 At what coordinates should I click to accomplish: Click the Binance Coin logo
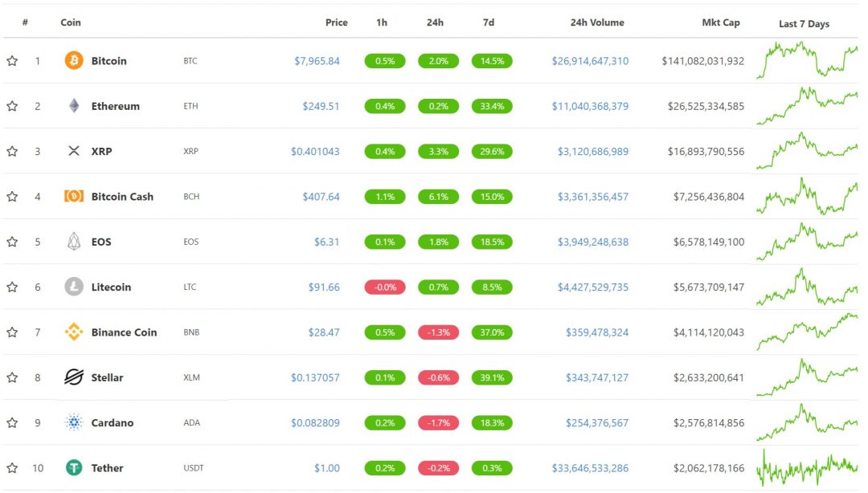[x=74, y=332]
